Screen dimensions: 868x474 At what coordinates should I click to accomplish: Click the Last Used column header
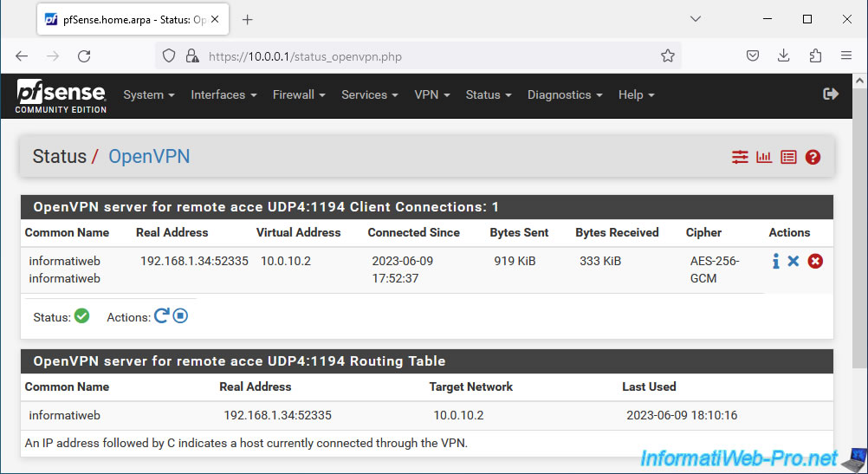[x=649, y=386]
